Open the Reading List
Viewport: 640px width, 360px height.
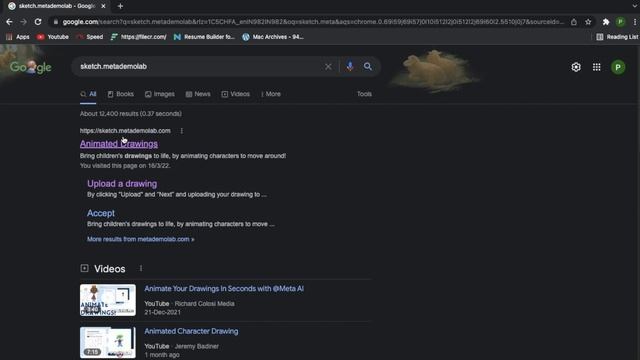(617, 37)
